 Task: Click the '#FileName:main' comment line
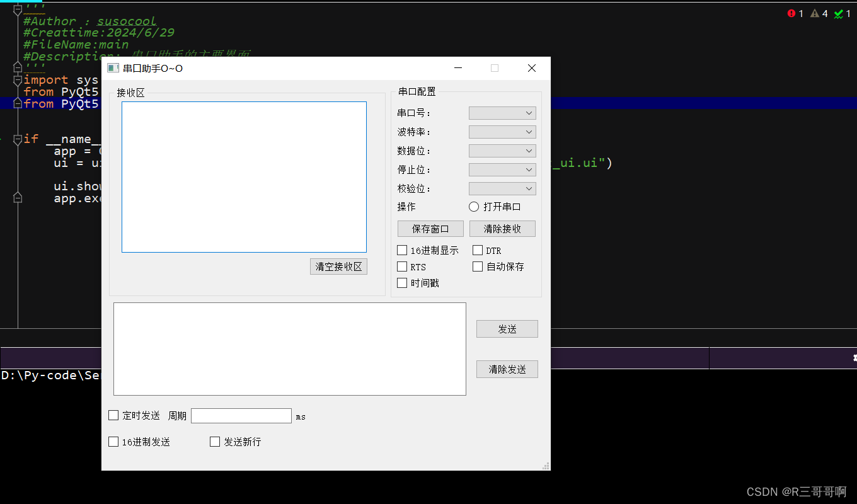(x=76, y=45)
